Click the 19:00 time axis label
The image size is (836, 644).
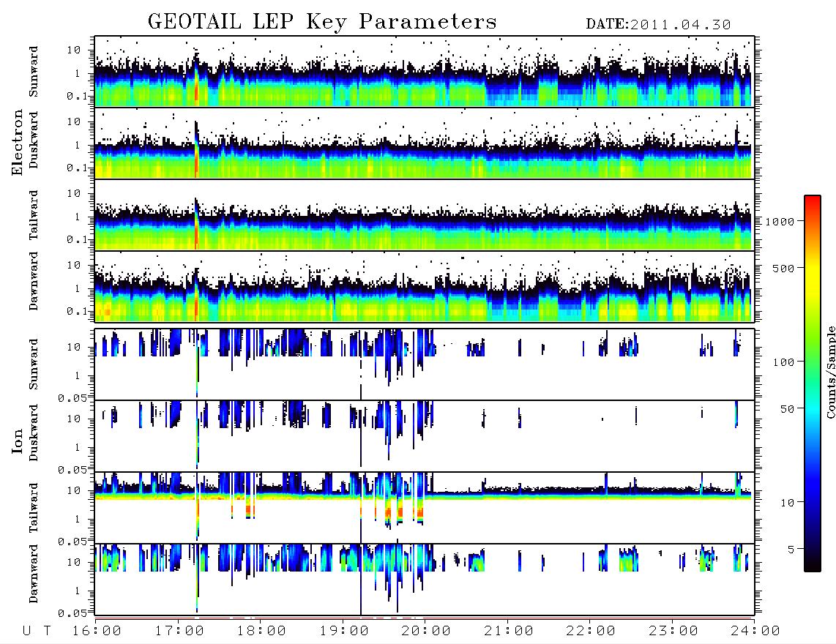[344, 631]
